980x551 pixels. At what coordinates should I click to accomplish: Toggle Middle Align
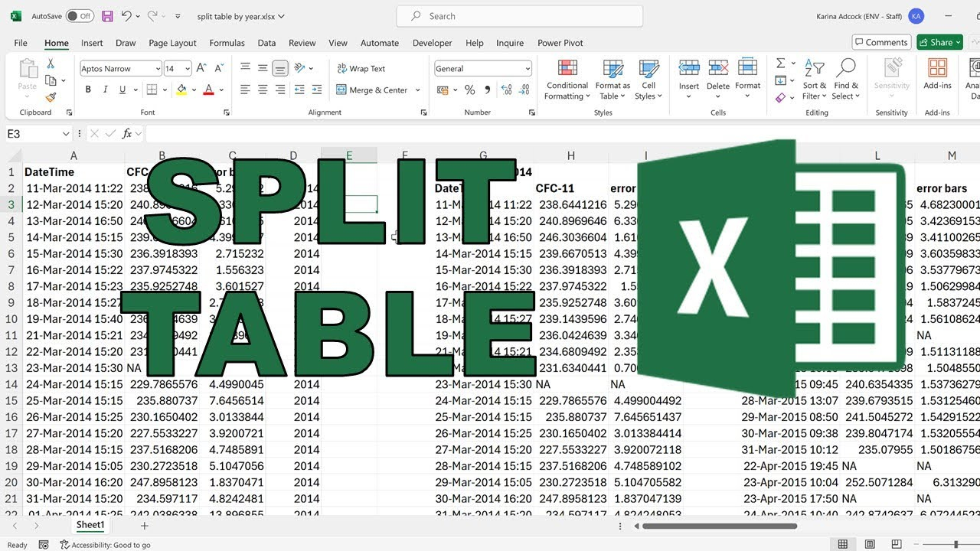pos(263,68)
